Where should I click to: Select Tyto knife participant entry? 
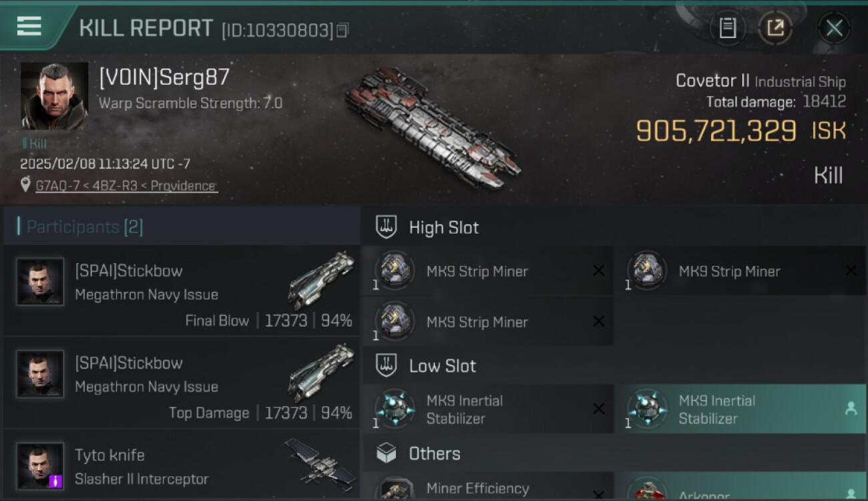pos(182,465)
